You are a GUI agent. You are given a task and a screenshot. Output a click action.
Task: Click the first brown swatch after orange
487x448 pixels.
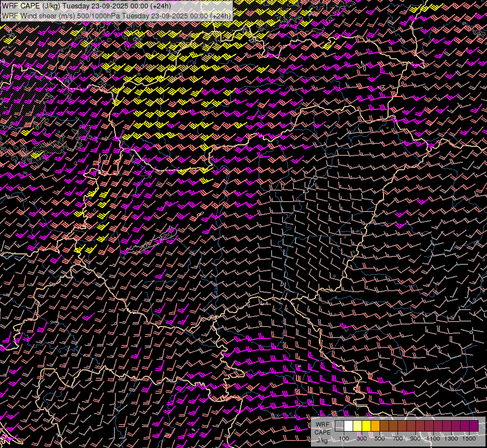[384, 426]
